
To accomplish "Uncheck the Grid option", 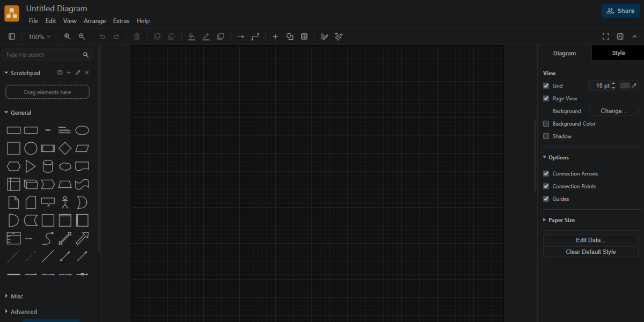I will [546, 85].
